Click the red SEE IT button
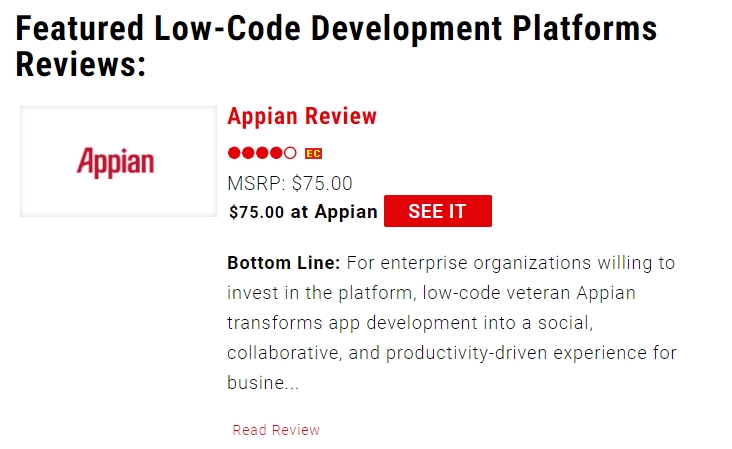This screenshot has height=449, width=732. [x=437, y=211]
